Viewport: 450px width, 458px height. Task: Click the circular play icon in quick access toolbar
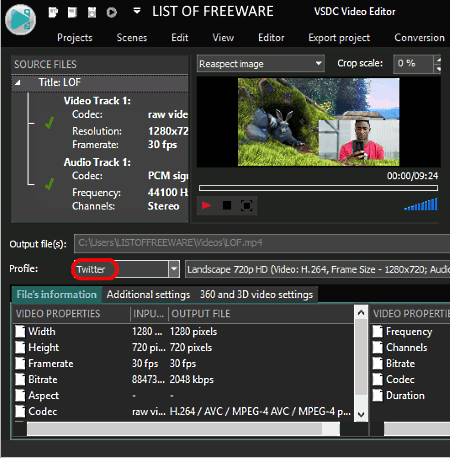coord(112,13)
